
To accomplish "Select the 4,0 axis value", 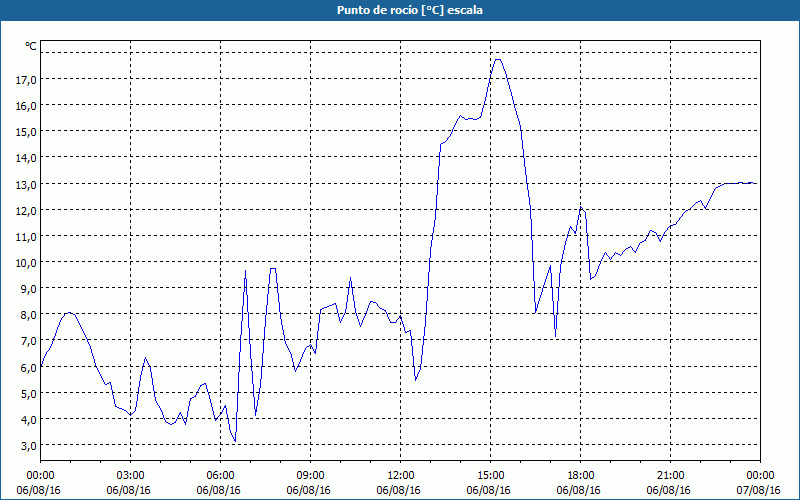I will click(x=28, y=420).
